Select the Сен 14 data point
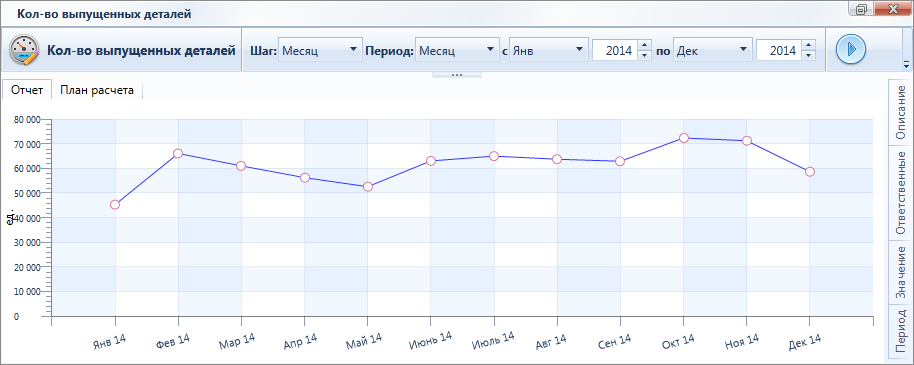 click(620, 162)
